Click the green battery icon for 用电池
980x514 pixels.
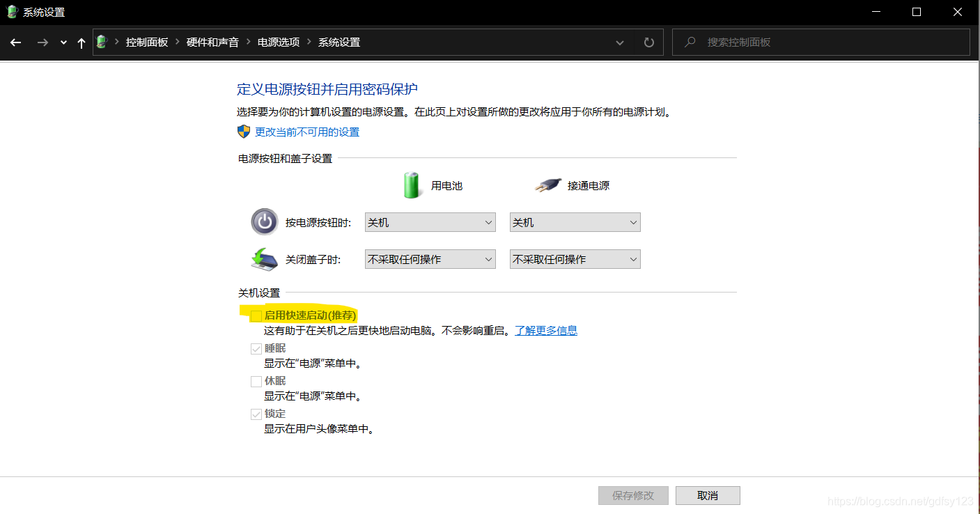[x=412, y=185]
